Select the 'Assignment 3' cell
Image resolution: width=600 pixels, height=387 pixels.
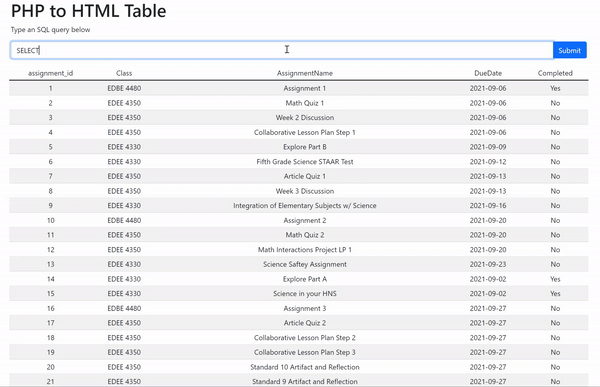(x=305, y=309)
